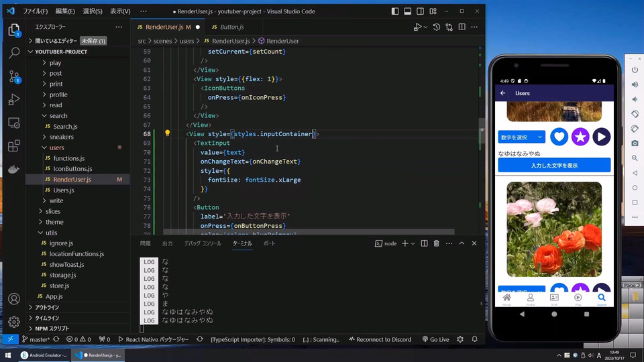Split the editor to the right
Image resolution: width=644 pixels, height=362 pixels.
point(462,27)
